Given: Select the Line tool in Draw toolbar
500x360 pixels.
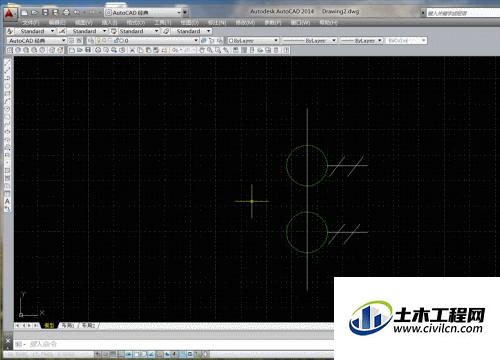Looking at the screenshot, I should (x=7, y=62).
